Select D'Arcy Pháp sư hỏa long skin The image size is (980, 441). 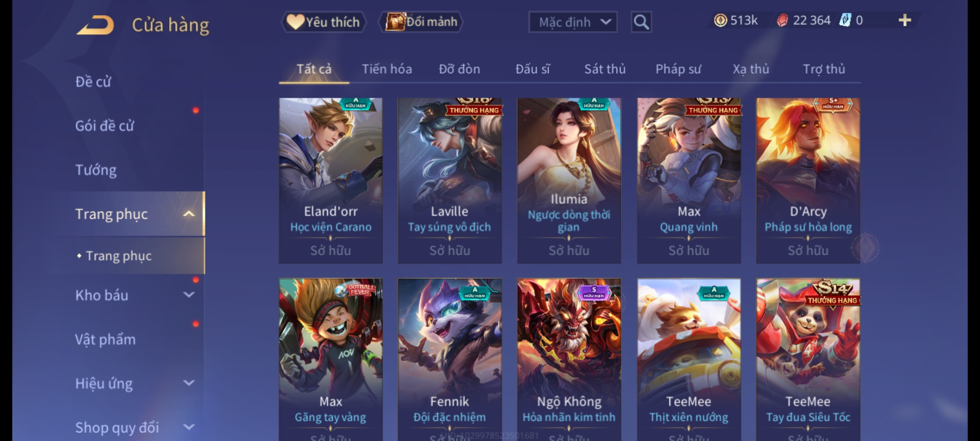(808, 180)
